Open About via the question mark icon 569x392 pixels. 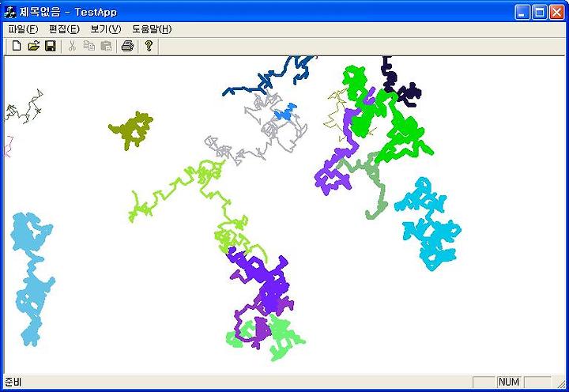(x=149, y=46)
